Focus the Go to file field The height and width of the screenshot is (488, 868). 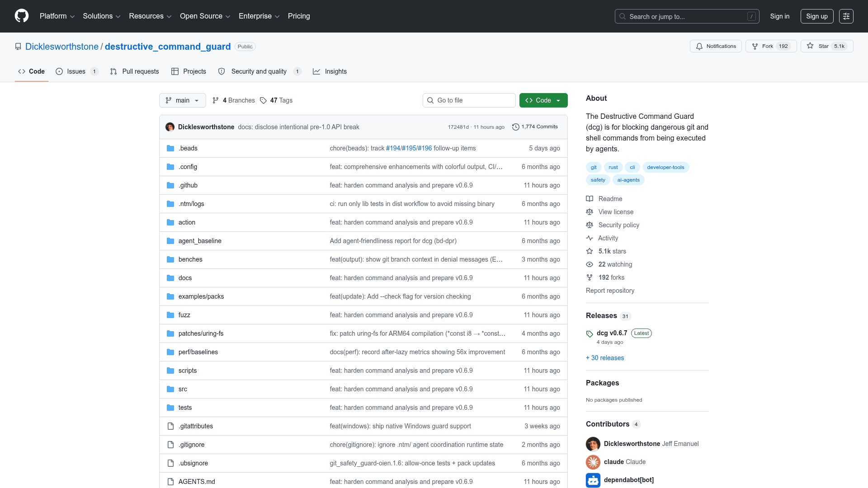(469, 100)
